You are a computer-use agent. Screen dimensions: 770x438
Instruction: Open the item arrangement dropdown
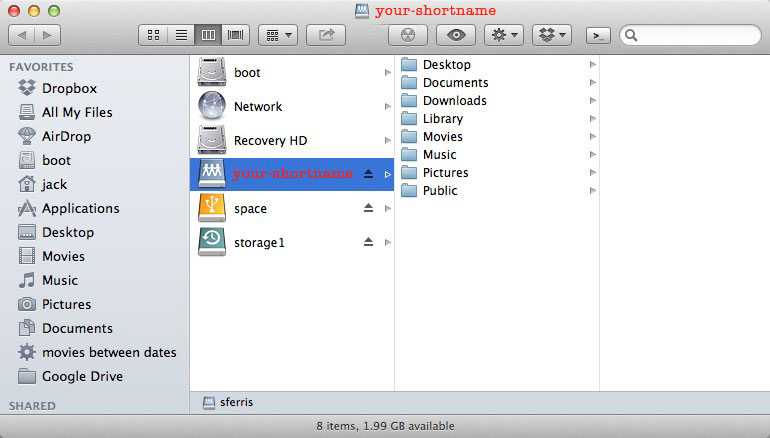tap(277, 35)
